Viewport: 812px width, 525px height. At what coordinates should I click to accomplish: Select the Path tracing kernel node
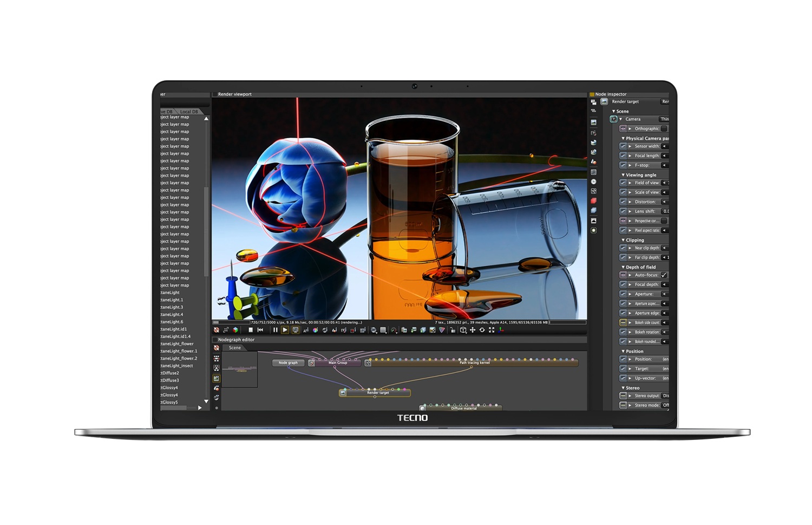[x=475, y=362]
